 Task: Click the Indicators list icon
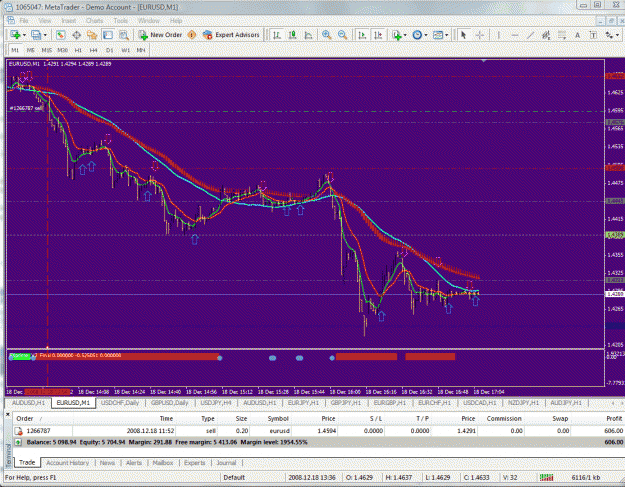[x=396, y=35]
